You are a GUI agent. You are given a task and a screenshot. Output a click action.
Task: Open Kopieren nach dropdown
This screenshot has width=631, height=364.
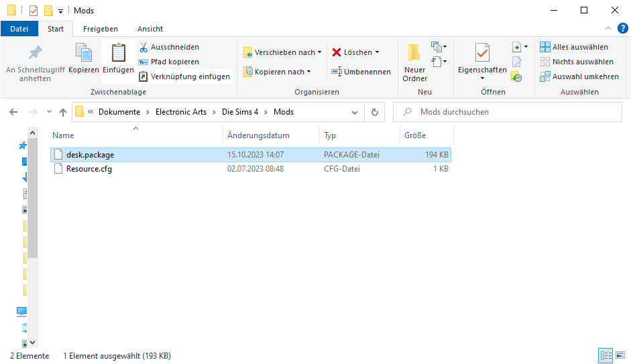[277, 72]
